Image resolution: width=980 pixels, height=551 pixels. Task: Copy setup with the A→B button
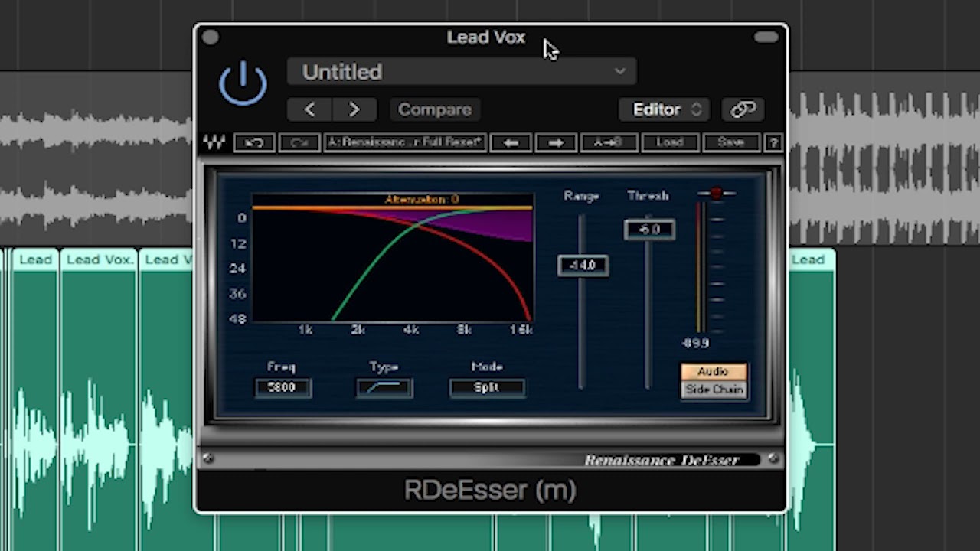608,142
